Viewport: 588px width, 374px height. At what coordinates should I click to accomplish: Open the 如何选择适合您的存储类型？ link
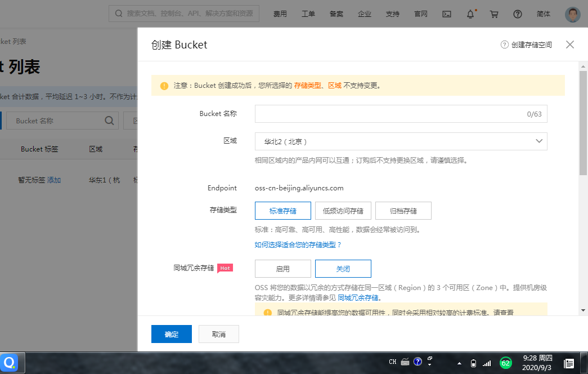(298, 245)
